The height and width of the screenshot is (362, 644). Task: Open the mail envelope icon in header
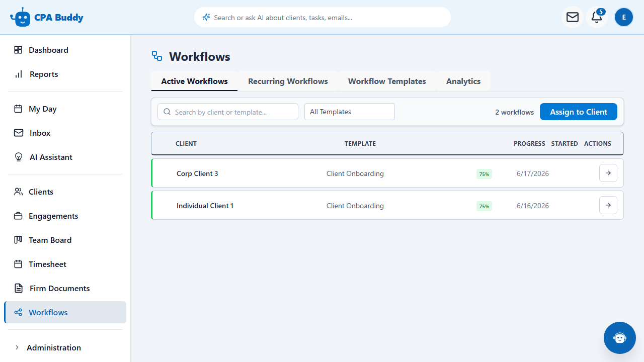pos(573,17)
